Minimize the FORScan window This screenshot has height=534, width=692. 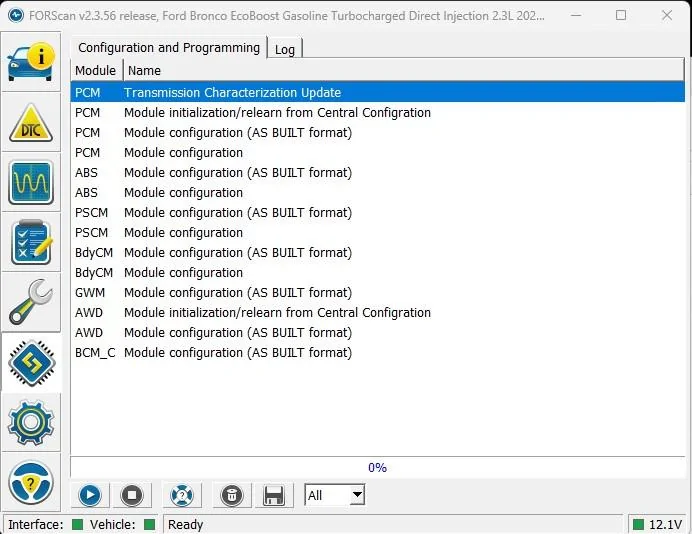(575, 15)
